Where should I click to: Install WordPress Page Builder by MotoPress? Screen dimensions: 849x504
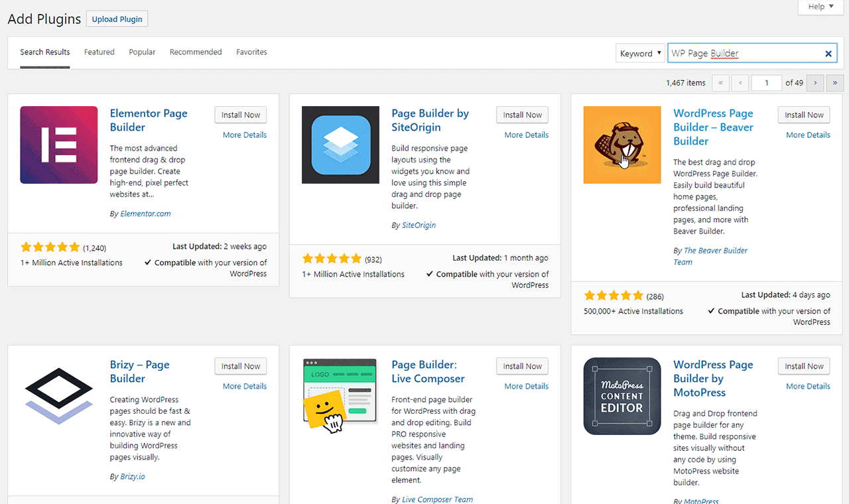(804, 366)
